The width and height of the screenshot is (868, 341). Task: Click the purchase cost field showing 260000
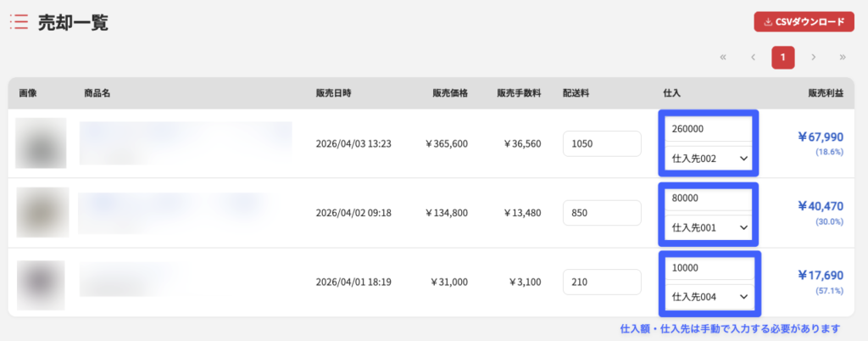tap(708, 129)
